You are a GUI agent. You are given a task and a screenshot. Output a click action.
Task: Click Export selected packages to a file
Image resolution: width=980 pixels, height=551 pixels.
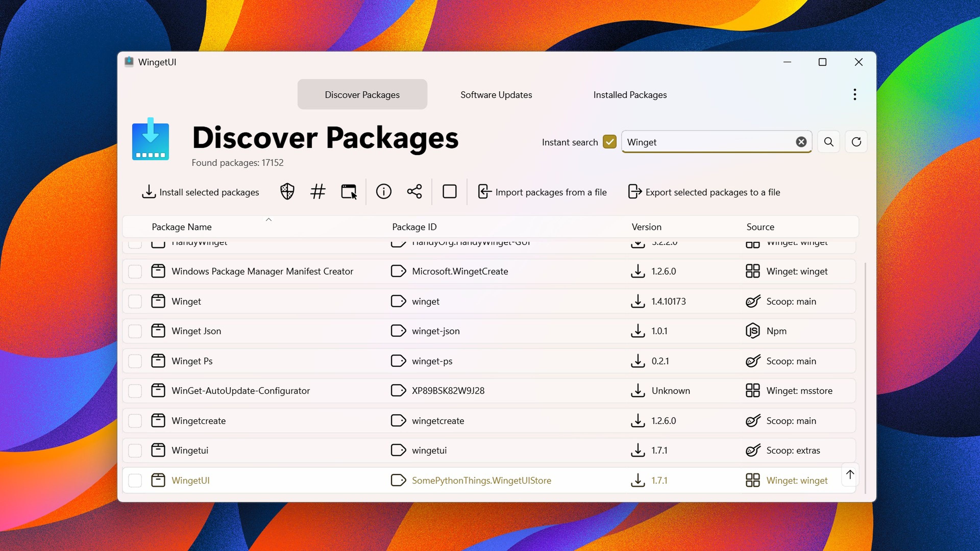pyautogui.click(x=704, y=192)
